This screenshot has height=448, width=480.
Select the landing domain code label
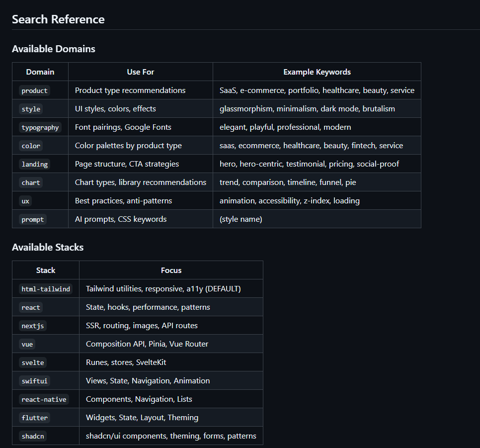pos(35,164)
